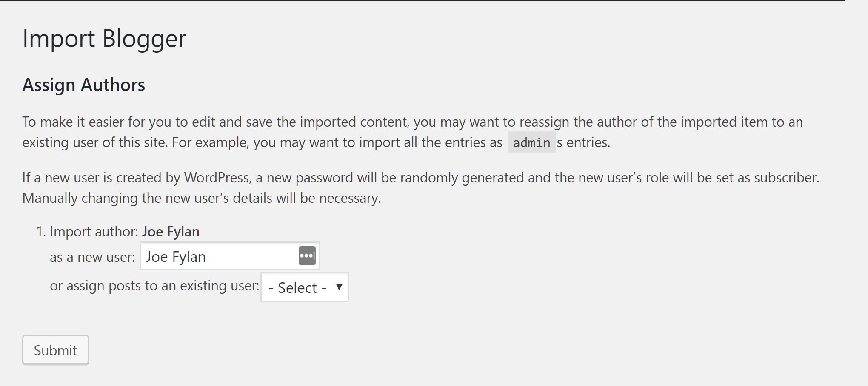The image size is (868, 386).
Task: Open the existing user Select dropdown
Action: click(x=305, y=287)
